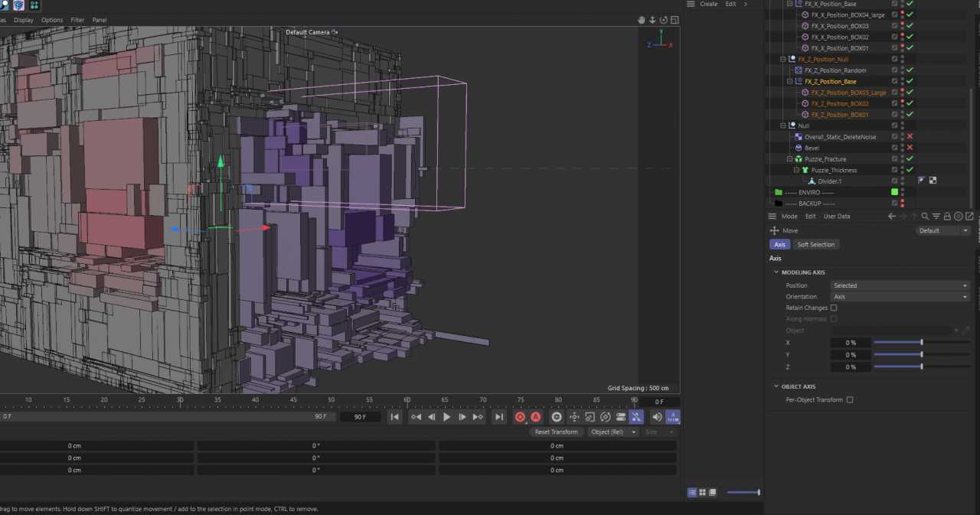Click the Attribute Manager filter icon
This screenshot has height=515, width=980.
[936, 217]
